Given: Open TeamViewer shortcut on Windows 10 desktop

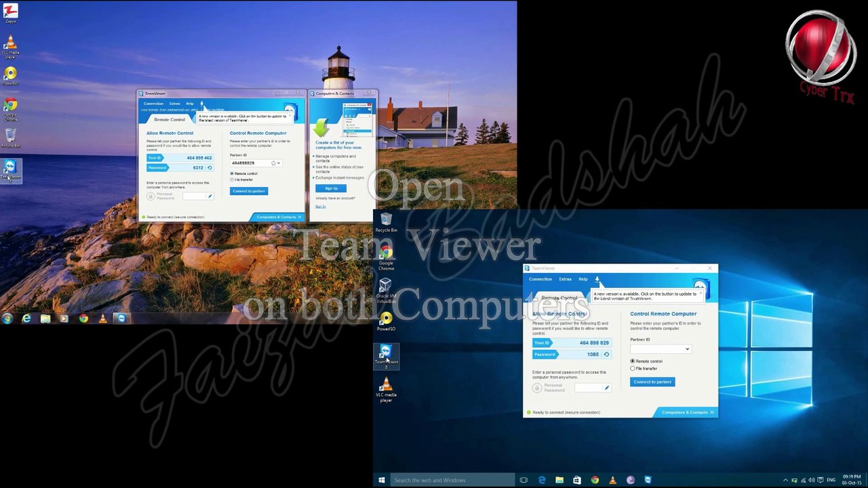Looking at the screenshot, I should pyautogui.click(x=386, y=356).
